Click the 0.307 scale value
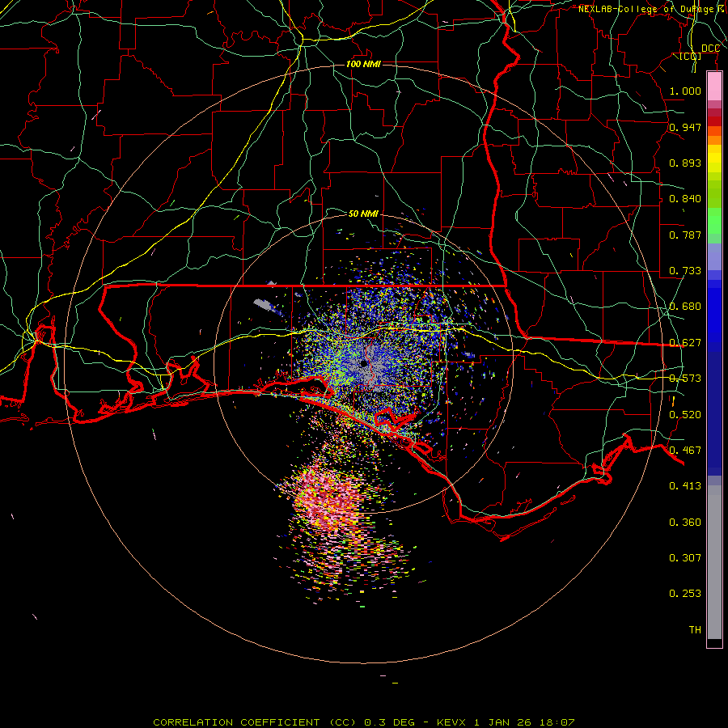Viewport: 728px width, 728px height. pyautogui.click(x=685, y=557)
